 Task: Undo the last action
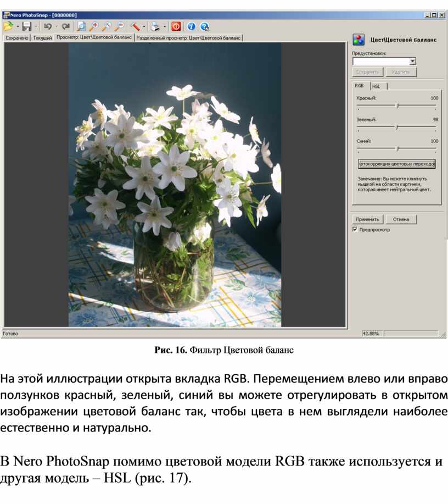click(x=48, y=26)
